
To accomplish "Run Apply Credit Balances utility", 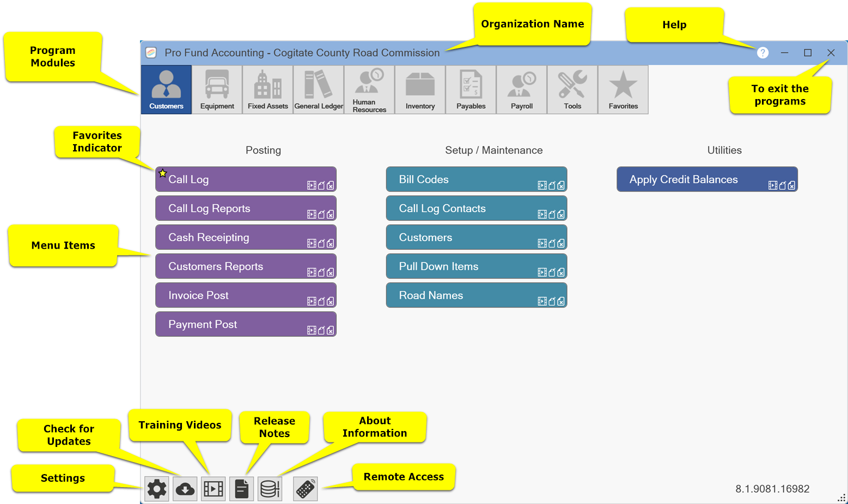I will 707,179.
